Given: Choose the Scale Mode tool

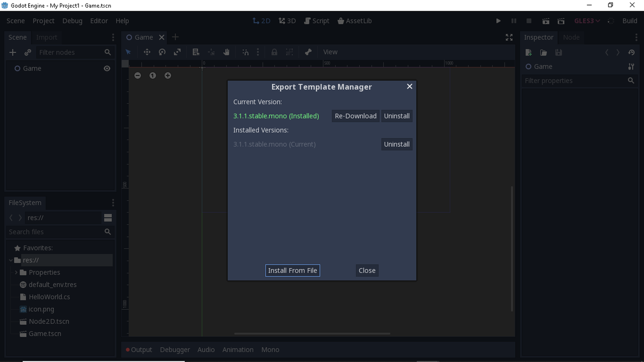Looking at the screenshot, I should point(177,52).
